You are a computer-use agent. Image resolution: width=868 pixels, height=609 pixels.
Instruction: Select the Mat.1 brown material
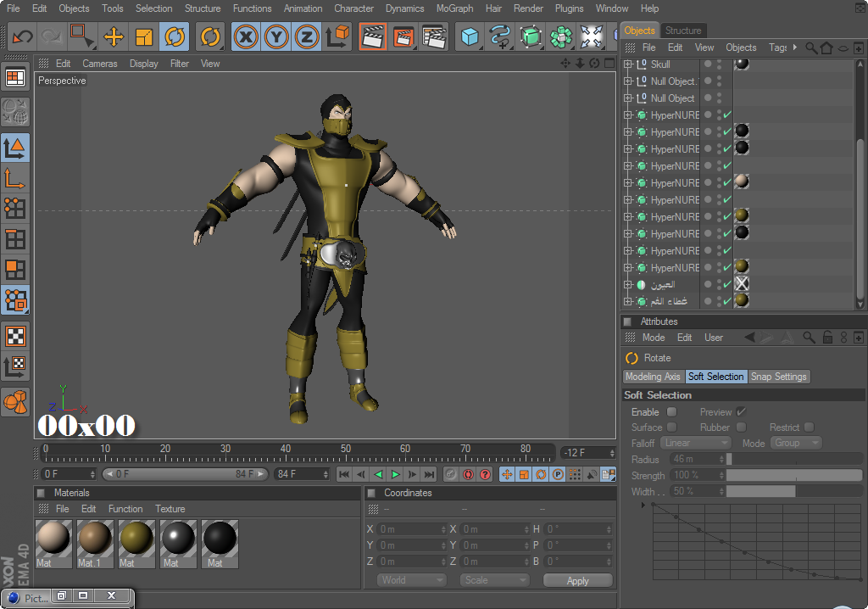click(x=95, y=544)
